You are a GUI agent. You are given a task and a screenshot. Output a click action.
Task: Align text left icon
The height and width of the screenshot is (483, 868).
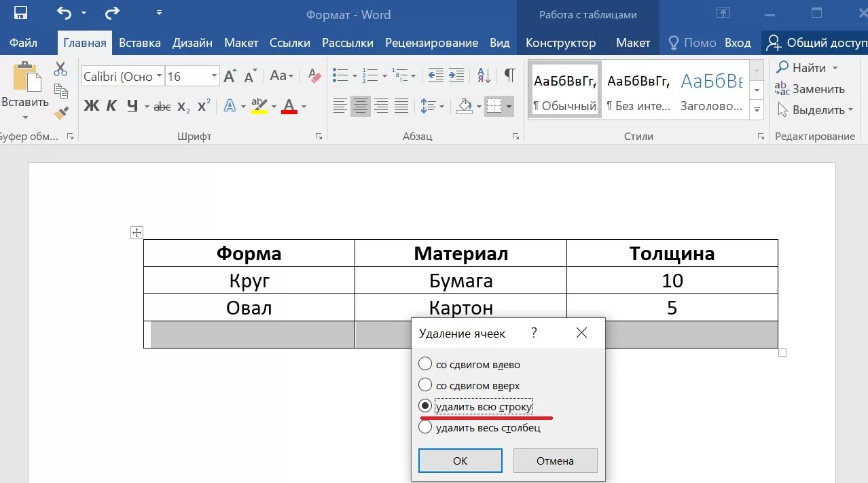(x=340, y=106)
